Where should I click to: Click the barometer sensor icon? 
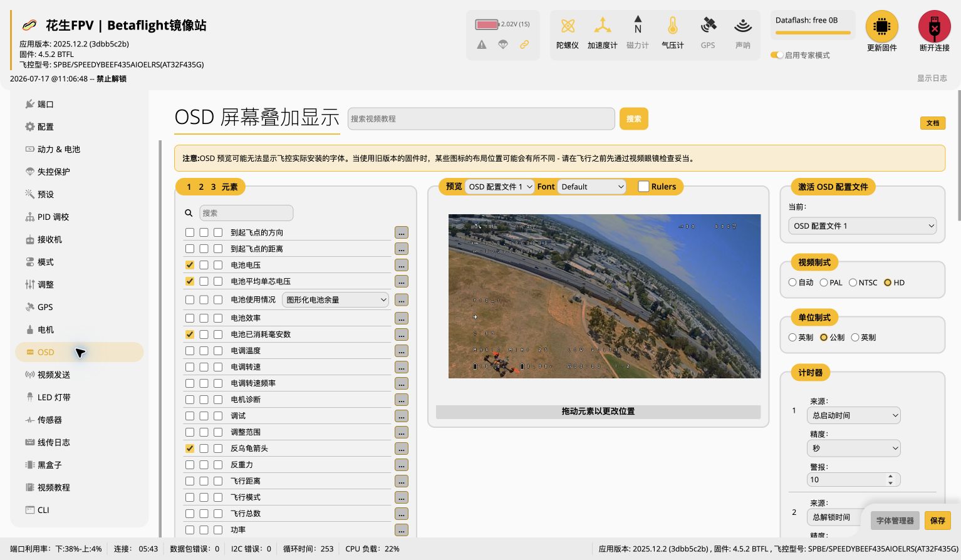[673, 26]
